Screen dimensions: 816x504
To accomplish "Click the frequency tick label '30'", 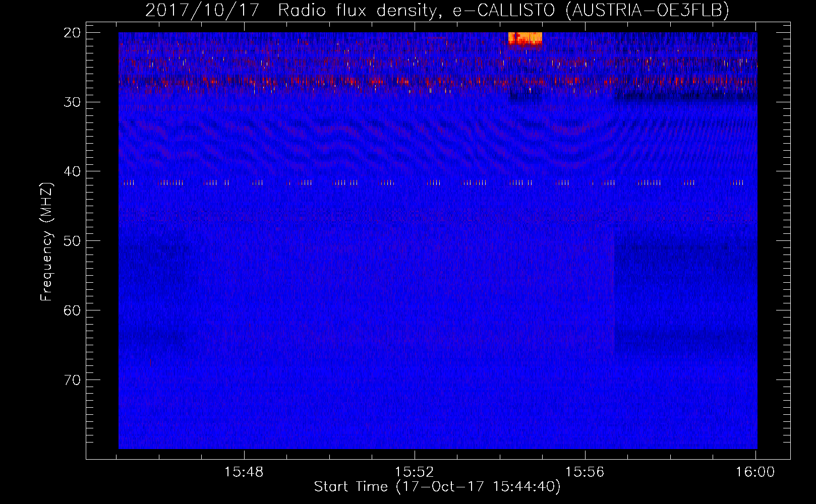I will click(73, 102).
